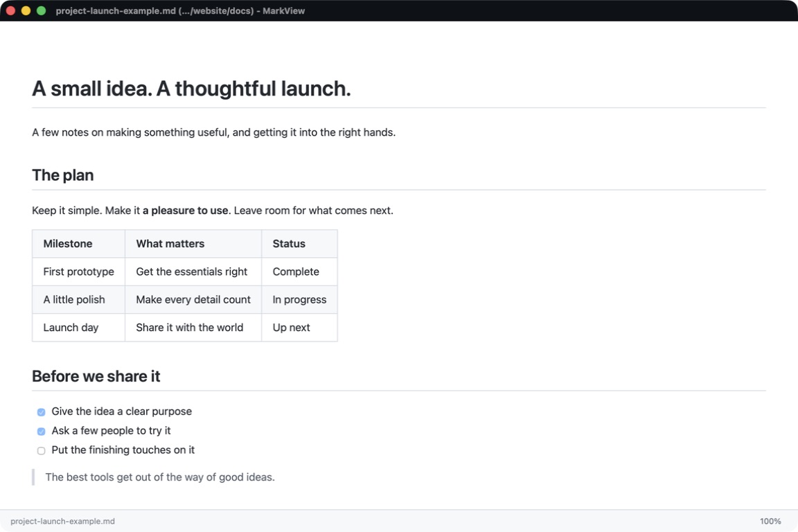Click the bold text 'a pleasure to use'
The width and height of the screenshot is (798, 532).
(x=185, y=211)
